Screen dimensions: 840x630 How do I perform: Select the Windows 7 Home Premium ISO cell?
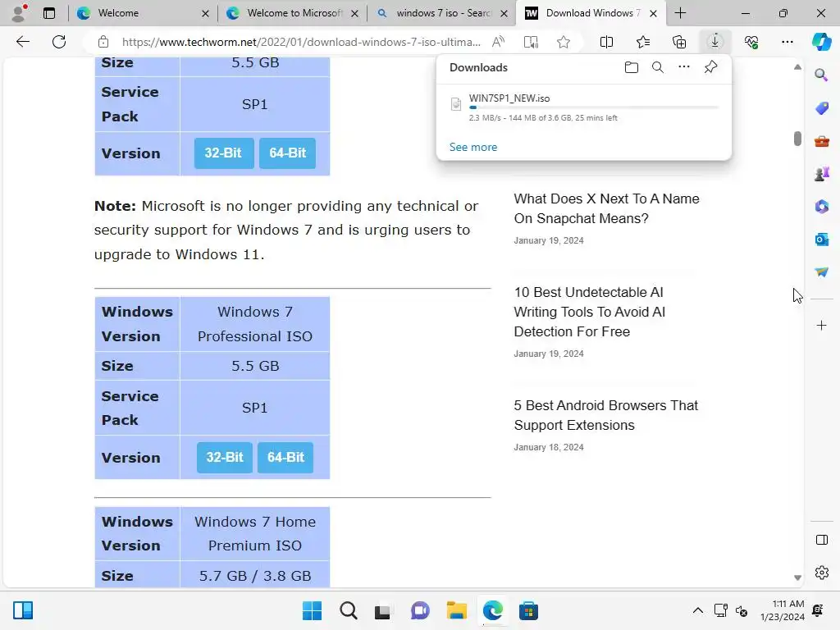255,533
